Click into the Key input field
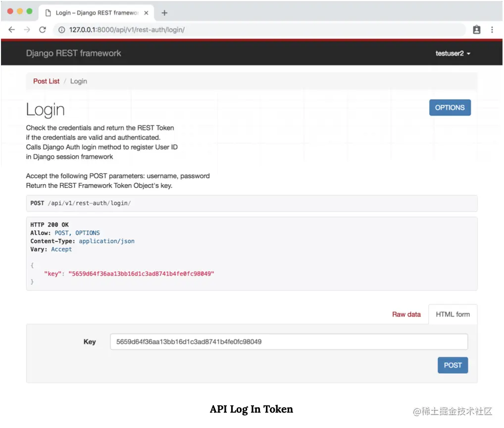The image size is (504, 428). click(289, 341)
